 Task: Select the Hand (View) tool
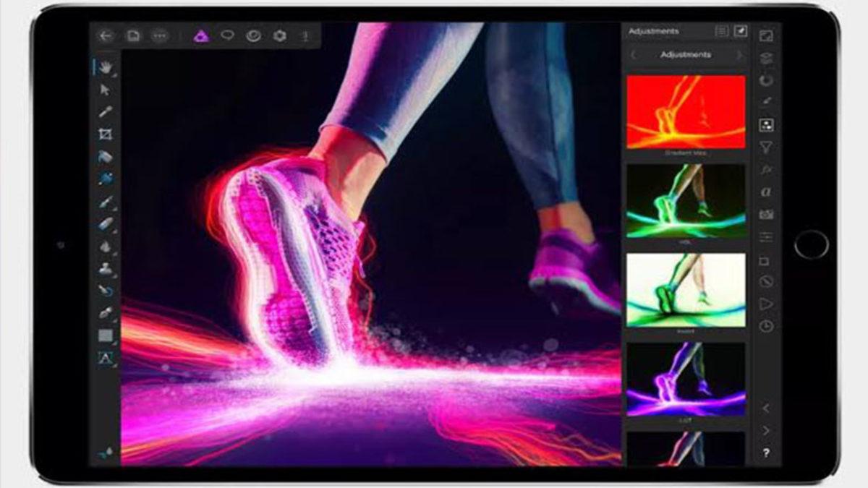[106, 67]
